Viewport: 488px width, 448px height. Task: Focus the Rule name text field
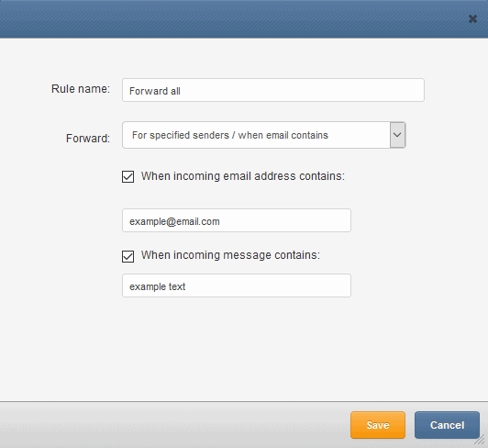[273, 90]
